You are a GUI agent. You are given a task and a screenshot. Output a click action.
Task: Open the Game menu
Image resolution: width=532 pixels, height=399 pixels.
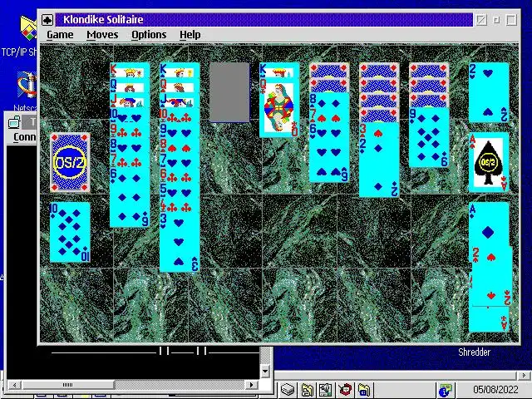[60, 35]
